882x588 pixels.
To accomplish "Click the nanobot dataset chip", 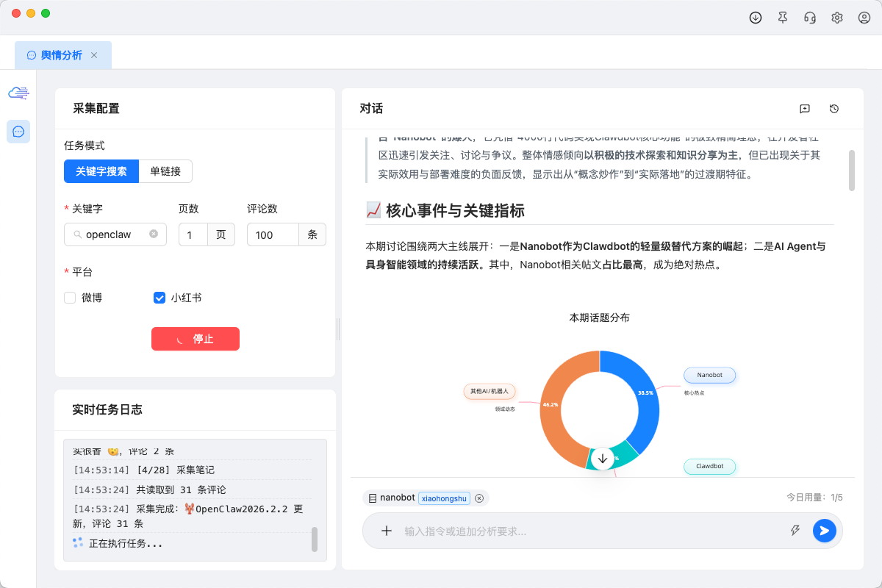I will (x=426, y=498).
